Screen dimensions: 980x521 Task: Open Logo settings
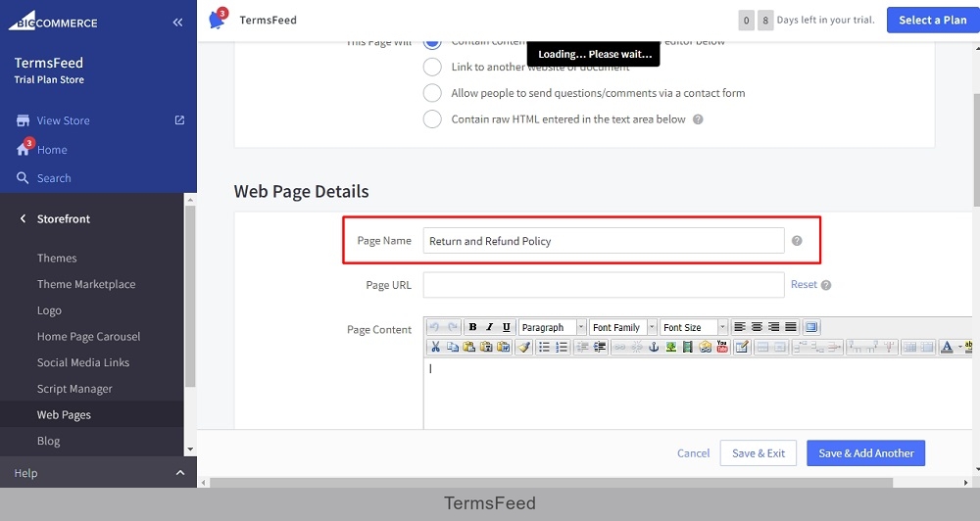click(49, 310)
